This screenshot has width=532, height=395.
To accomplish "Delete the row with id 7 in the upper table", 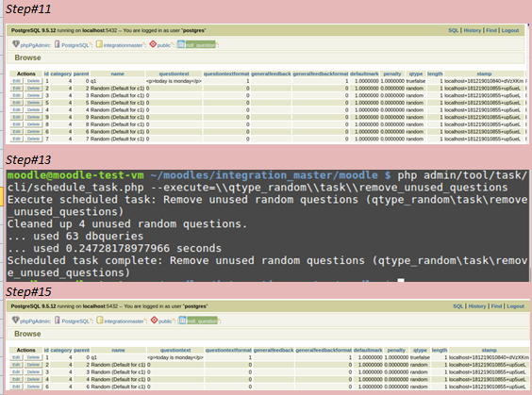I will pyautogui.click(x=33, y=139).
